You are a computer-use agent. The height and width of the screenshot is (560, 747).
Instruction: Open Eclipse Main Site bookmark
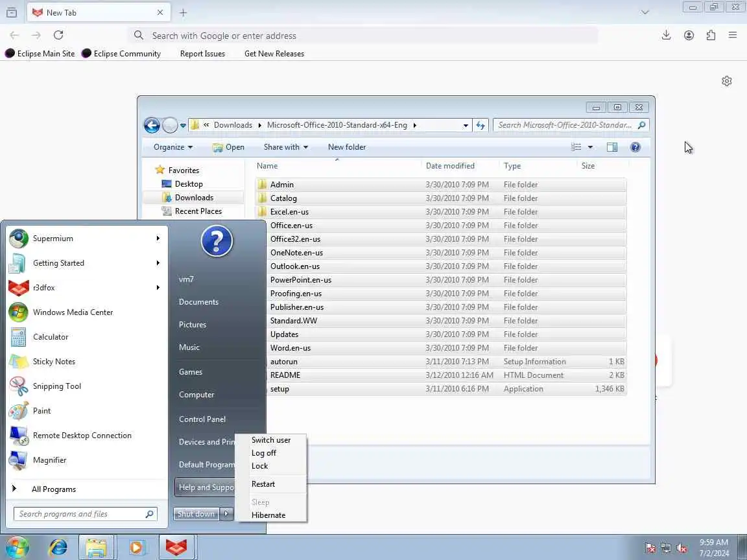click(40, 54)
